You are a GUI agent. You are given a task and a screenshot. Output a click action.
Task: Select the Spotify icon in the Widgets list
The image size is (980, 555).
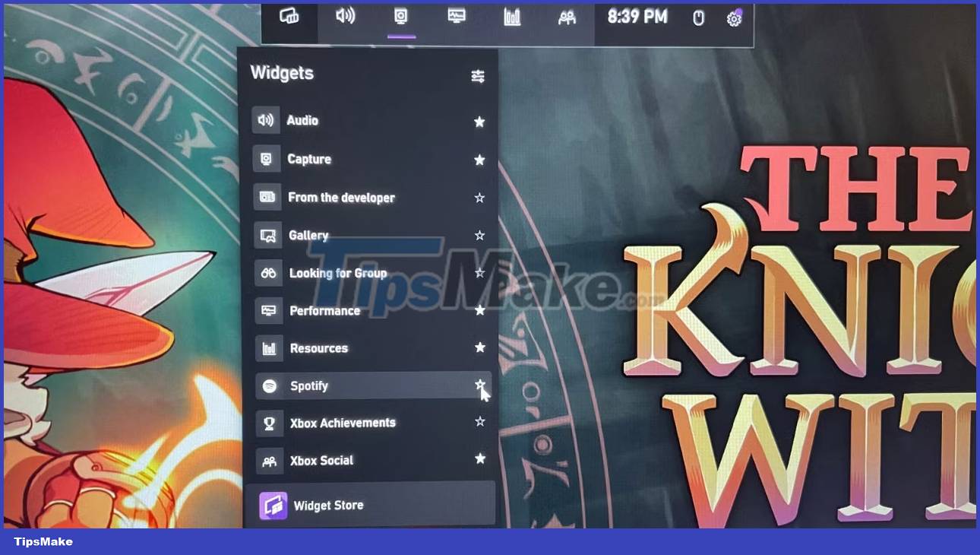[267, 385]
